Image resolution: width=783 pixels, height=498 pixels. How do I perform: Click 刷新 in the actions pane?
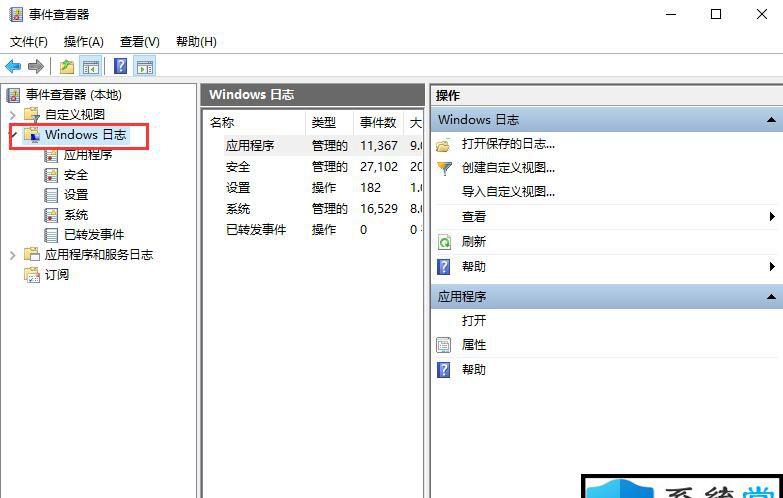click(474, 242)
